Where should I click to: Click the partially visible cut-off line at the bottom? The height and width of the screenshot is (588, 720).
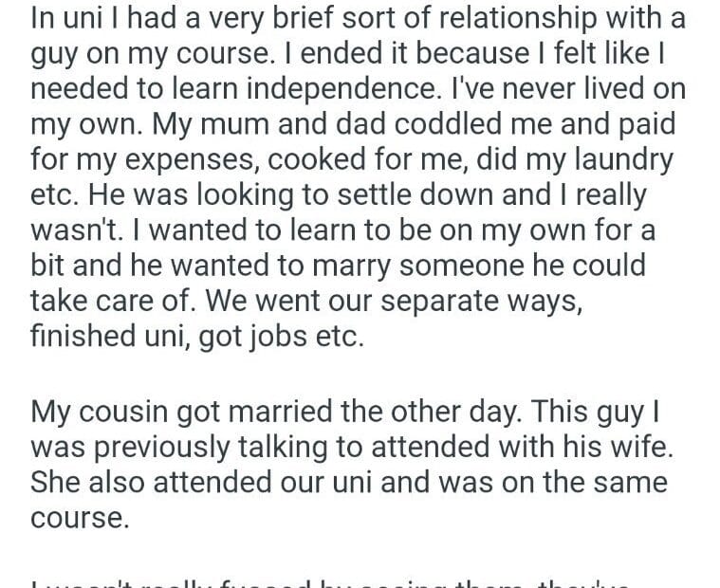point(360,580)
